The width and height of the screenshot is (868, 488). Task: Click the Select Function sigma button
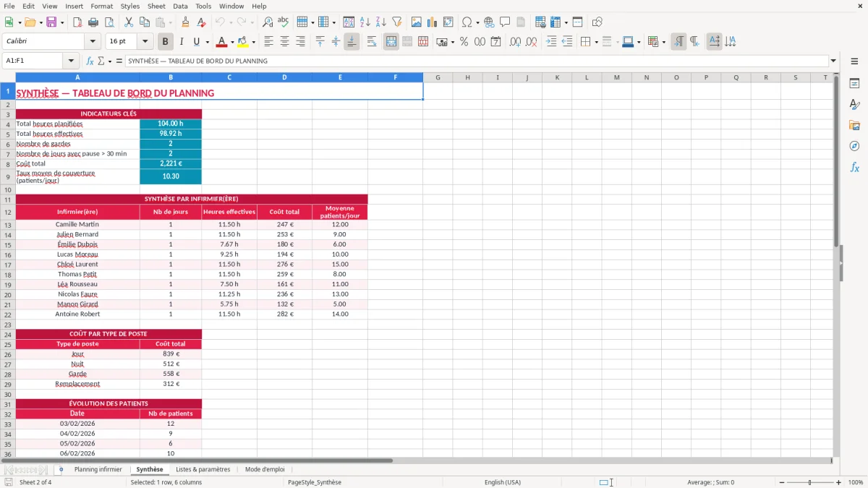[101, 61]
